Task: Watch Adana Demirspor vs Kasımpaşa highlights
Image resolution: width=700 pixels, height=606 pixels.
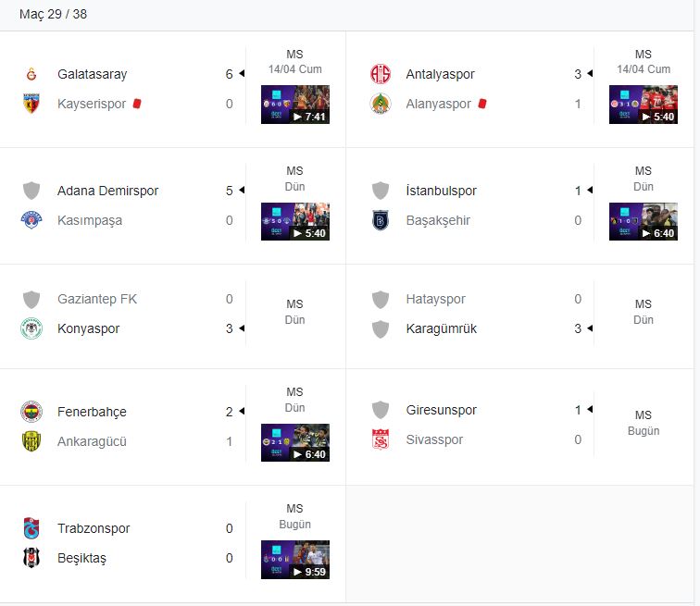Action: point(295,221)
